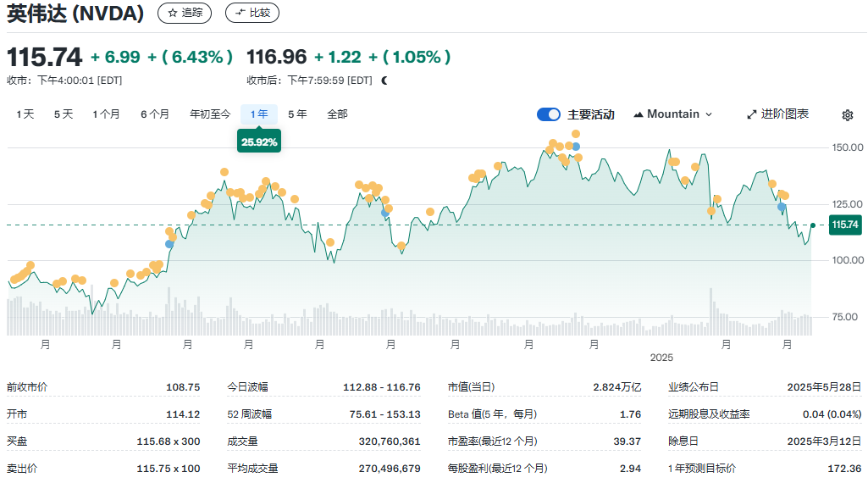
Task: Click the 每股盈利 value 2.94
Action: coord(631,469)
